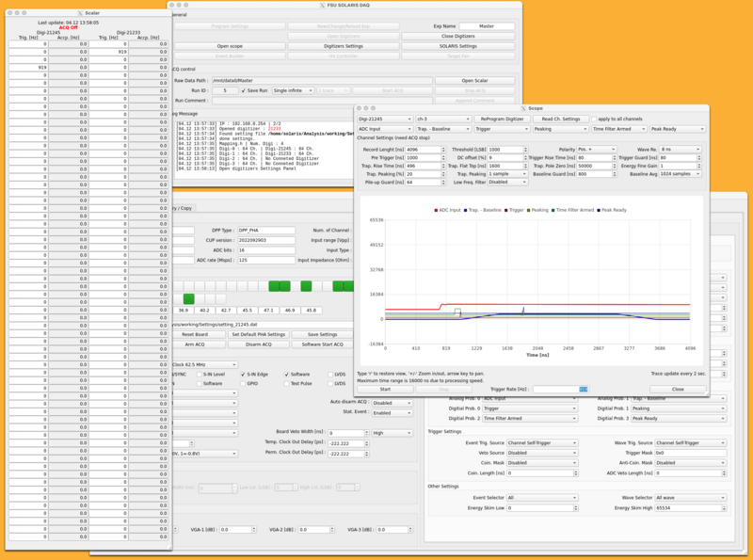
Task: Click the Disarm ACQ button
Action: click(x=258, y=344)
